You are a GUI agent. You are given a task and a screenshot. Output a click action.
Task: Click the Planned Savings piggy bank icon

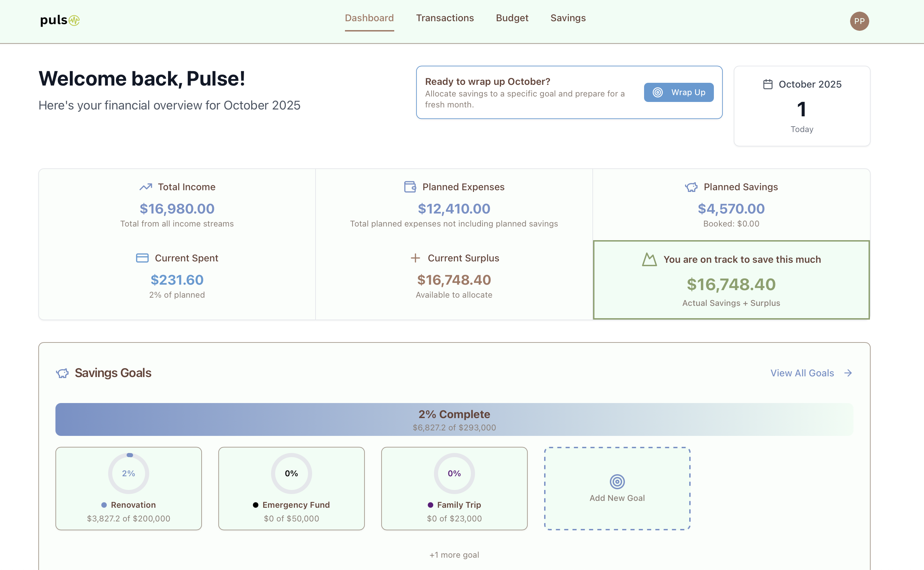click(x=691, y=187)
